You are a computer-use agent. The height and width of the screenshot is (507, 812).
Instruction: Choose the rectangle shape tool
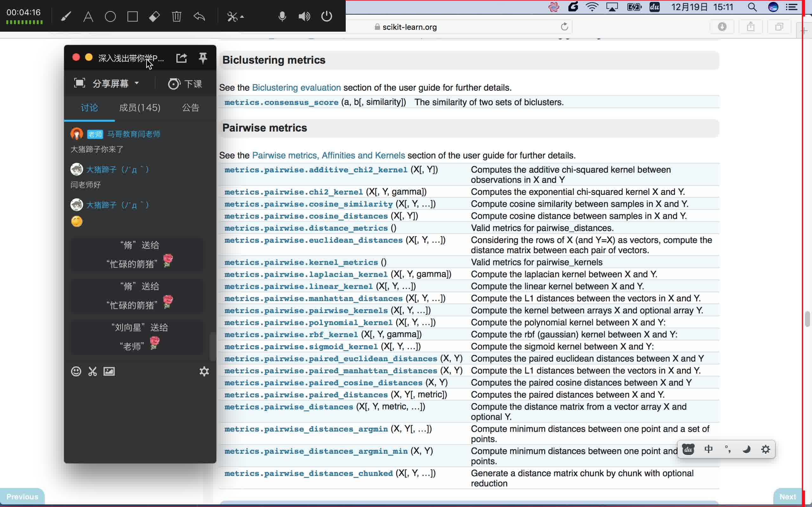pyautogui.click(x=133, y=16)
